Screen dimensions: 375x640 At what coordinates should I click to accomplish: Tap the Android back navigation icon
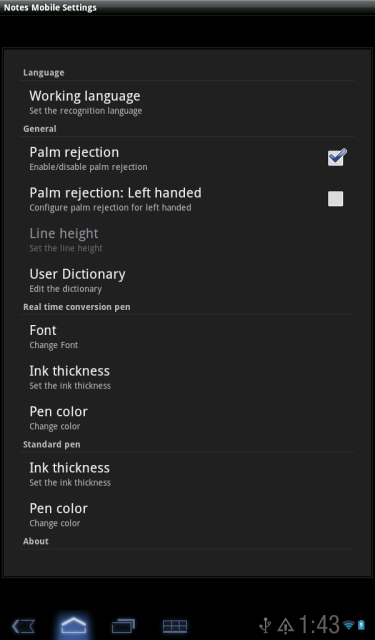[23, 625]
